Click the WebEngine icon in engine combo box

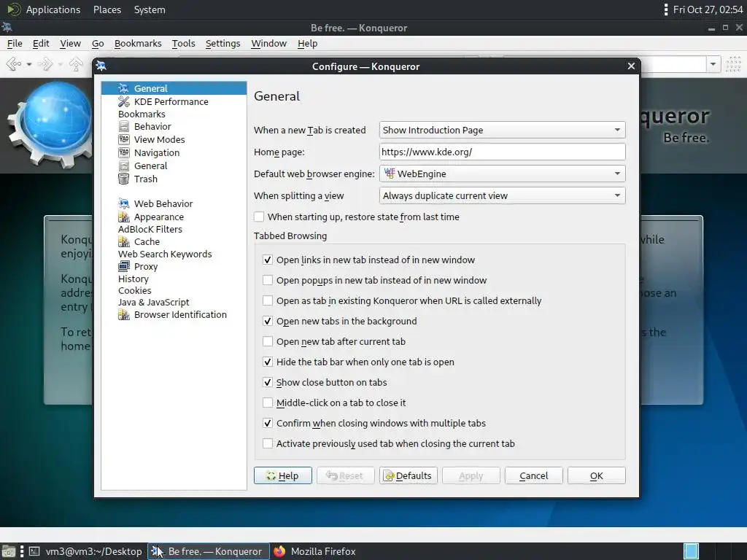pos(390,174)
